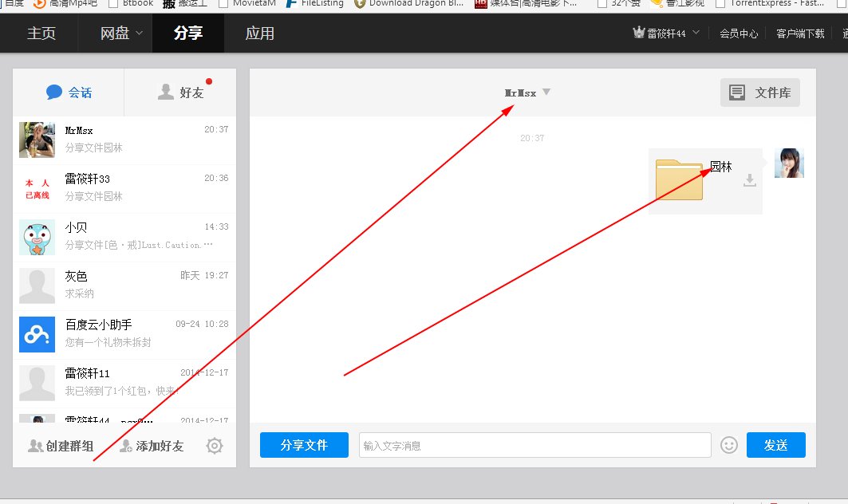This screenshot has width=848, height=504.
Task: Open the emoji picker beside message input
Action: (729, 445)
